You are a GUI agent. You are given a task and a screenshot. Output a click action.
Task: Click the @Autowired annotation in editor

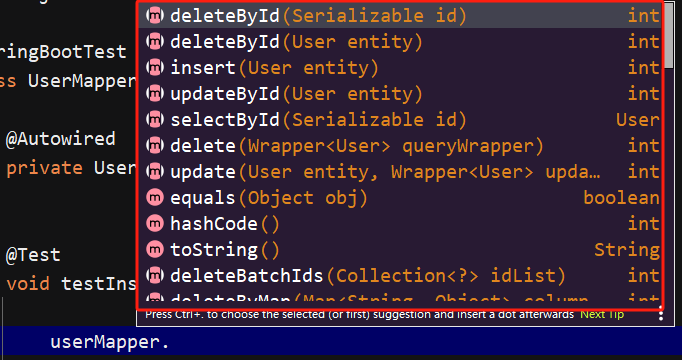60,139
